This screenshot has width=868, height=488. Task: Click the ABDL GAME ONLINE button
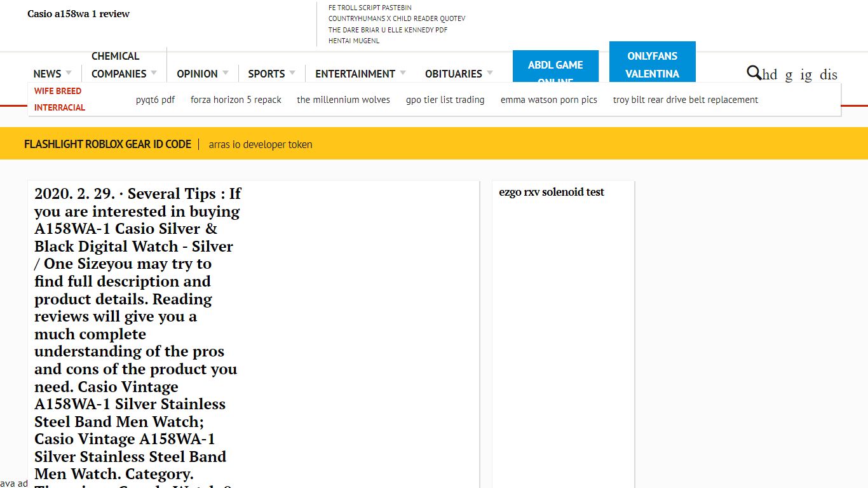(x=555, y=67)
